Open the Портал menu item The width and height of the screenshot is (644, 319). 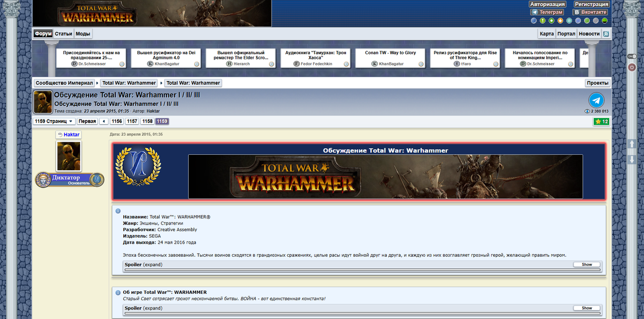click(x=566, y=34)
